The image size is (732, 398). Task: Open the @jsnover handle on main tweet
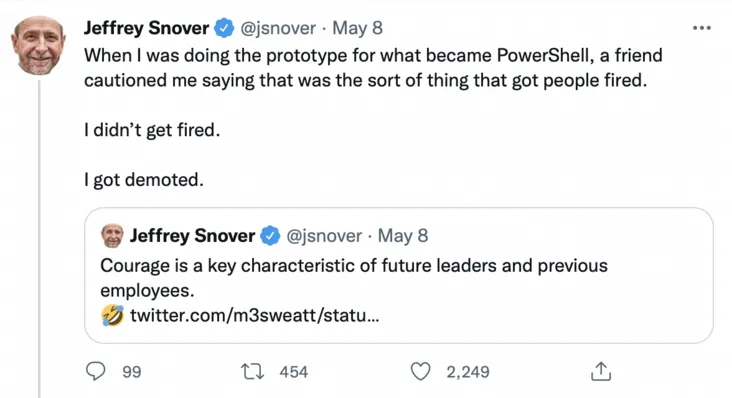coord(278,28)
